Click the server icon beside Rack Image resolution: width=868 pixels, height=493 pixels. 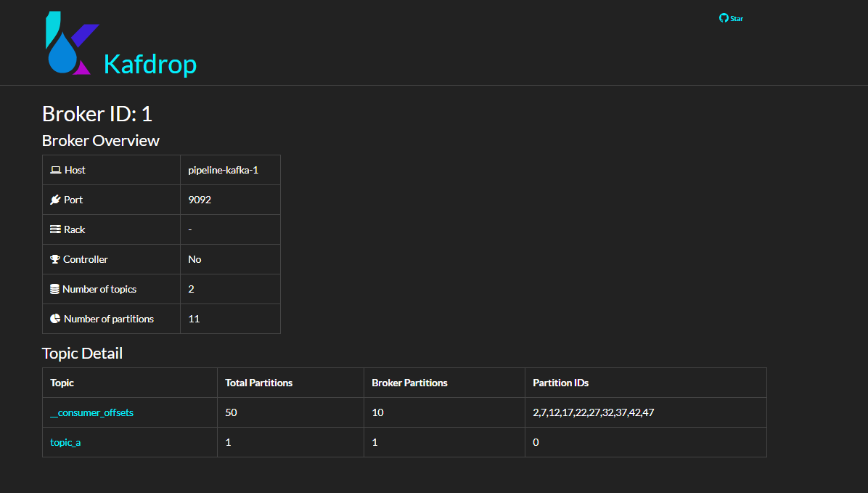pos(55,229)
